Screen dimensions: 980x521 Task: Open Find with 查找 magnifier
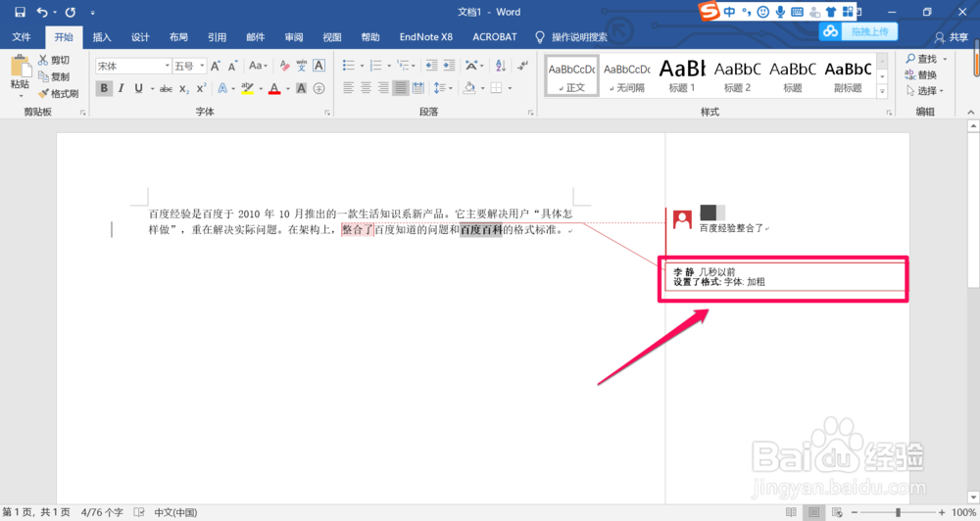click(922, 59)
